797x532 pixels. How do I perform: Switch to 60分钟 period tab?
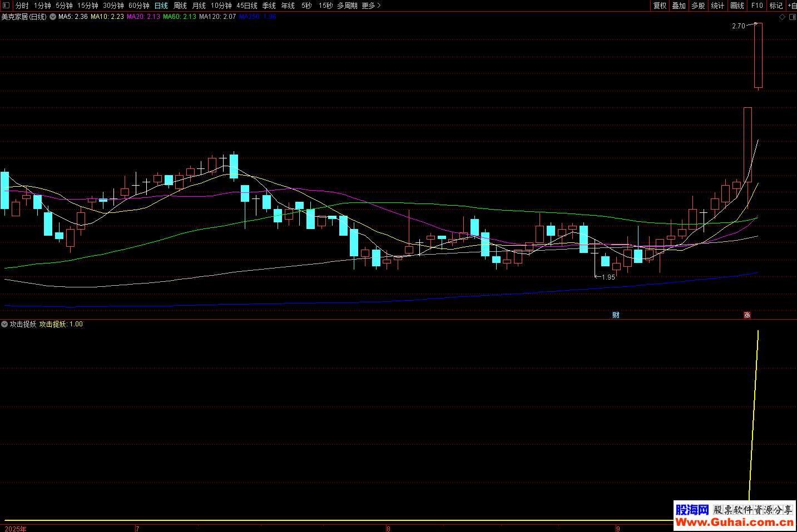[139, 6]
